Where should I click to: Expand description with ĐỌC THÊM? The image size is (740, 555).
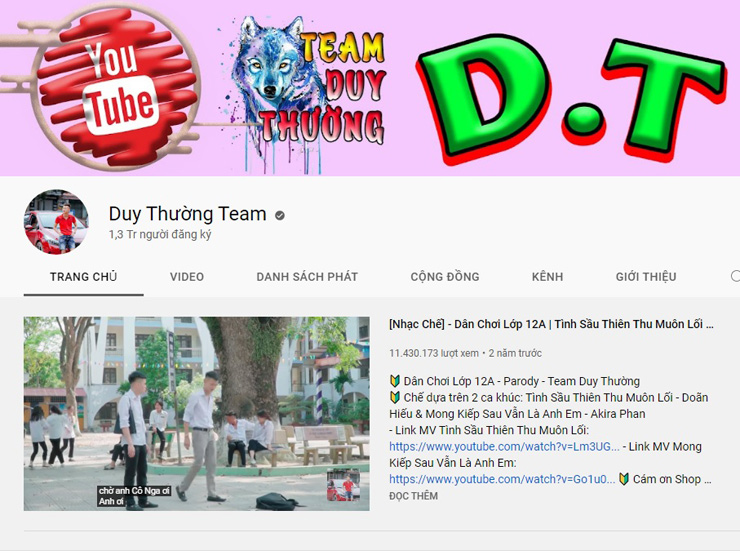[413, 496]
